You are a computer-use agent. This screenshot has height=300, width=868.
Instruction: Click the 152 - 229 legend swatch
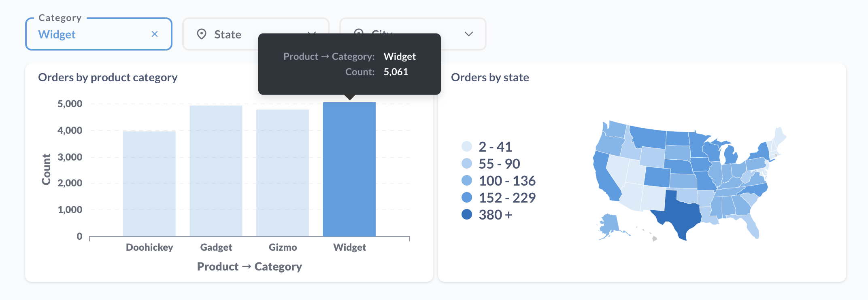[467, 197]
